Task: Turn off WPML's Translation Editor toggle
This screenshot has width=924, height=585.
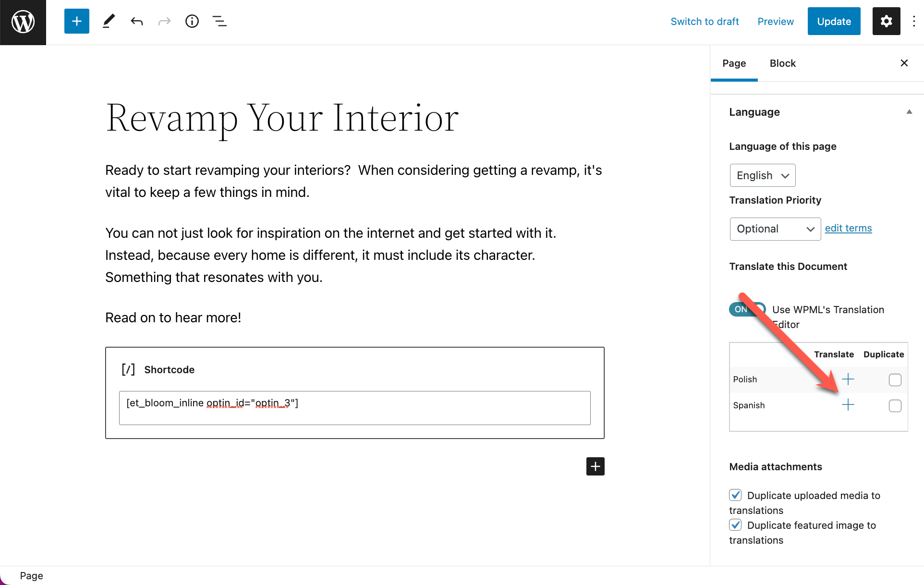Action: (746, 309)
